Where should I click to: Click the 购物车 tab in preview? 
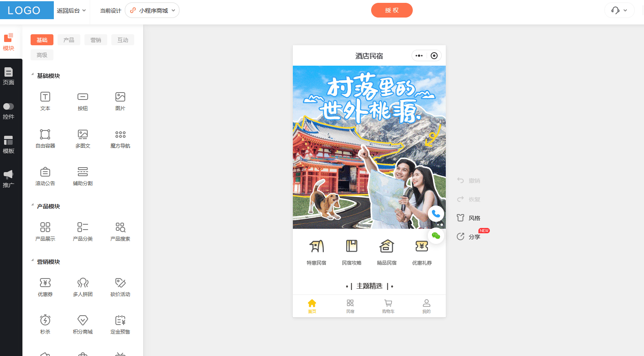(388, 306)
